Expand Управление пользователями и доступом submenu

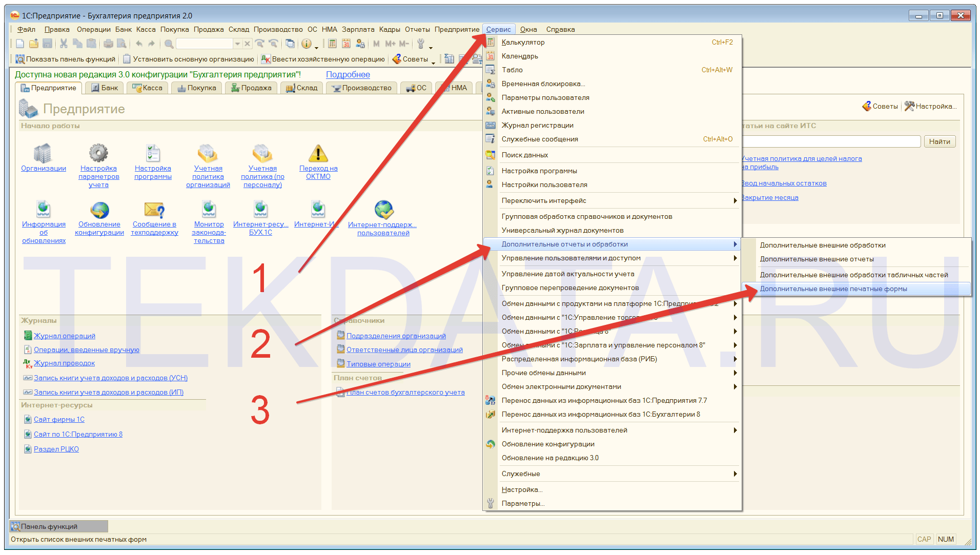point(612,258)
